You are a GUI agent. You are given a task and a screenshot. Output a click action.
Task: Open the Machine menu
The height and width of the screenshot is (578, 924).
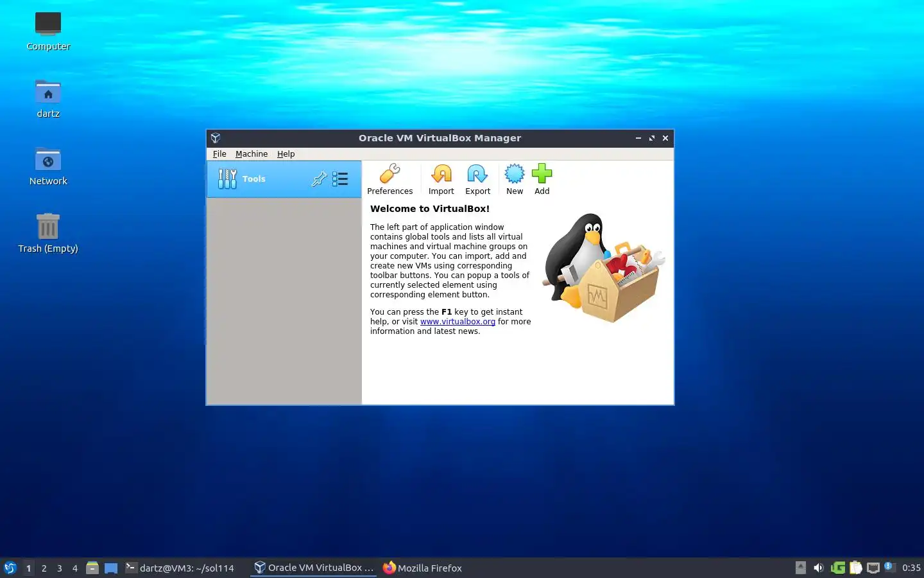pos(252,154)
